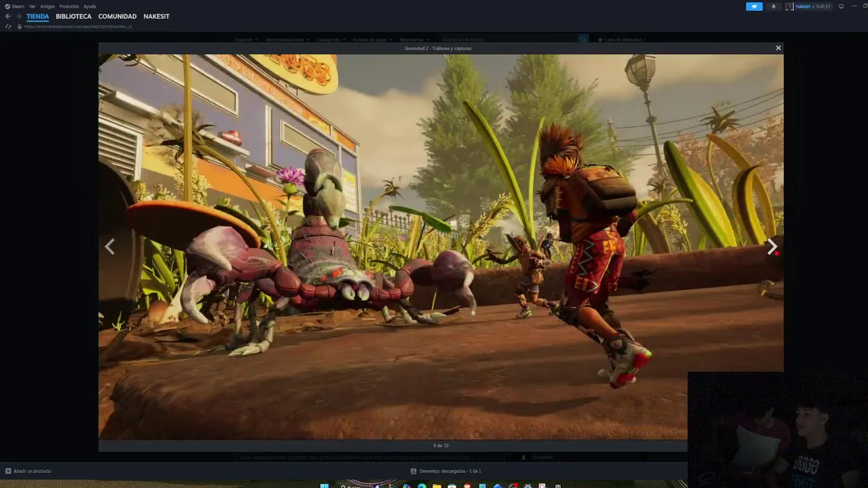Open the notifications bell
This screenshot has width=868, height=488.
pyautogui.click(x=774, y=6)
